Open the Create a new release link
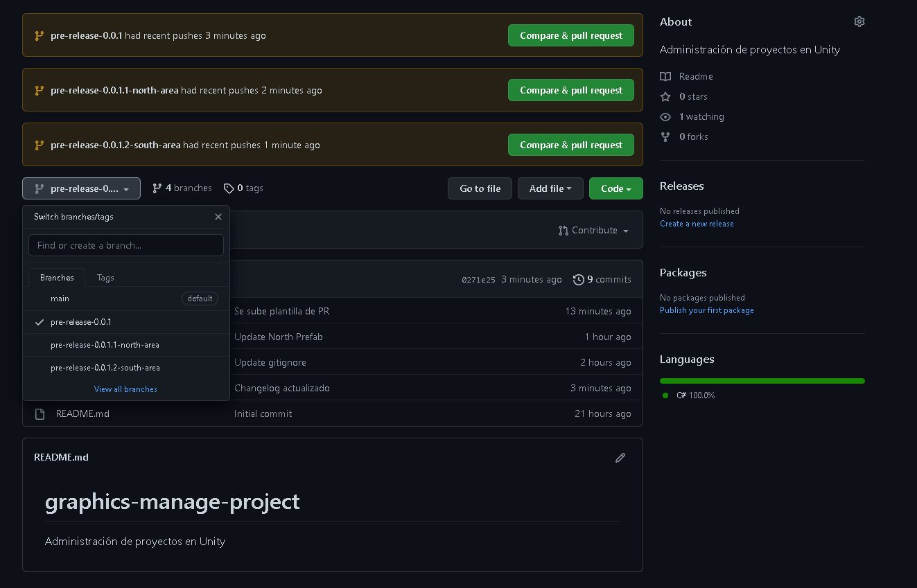This screenshot has width=917, height=588. 697,224
